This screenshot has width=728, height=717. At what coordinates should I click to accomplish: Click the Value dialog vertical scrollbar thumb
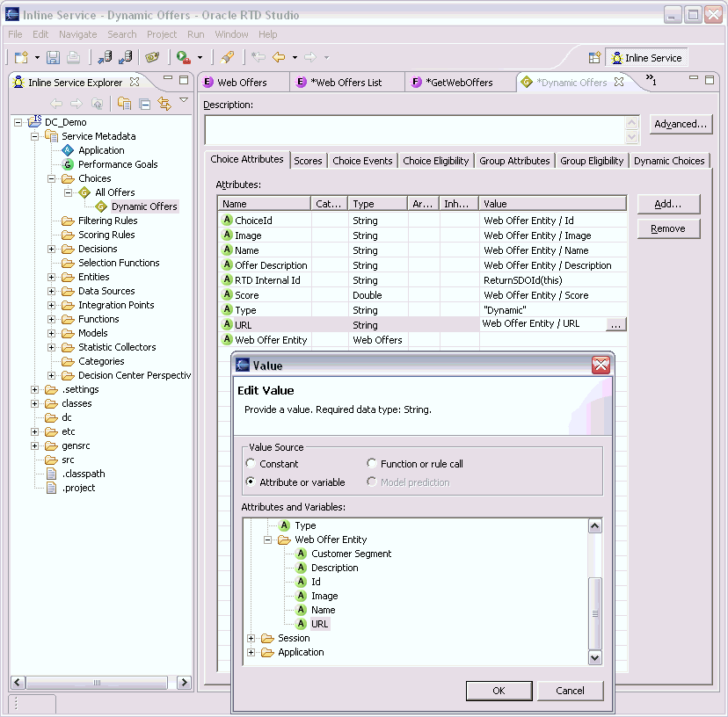pos(594,613)
